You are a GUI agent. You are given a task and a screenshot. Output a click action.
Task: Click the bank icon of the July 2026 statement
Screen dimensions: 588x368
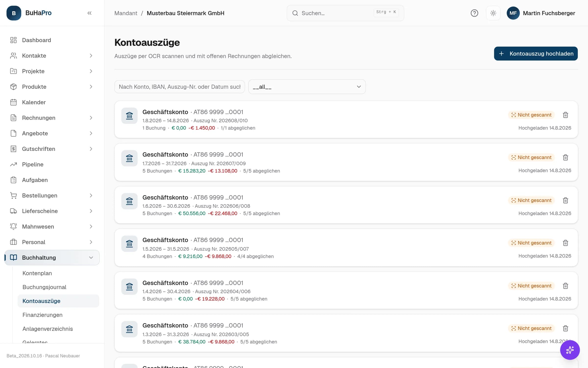coord(129,158)
